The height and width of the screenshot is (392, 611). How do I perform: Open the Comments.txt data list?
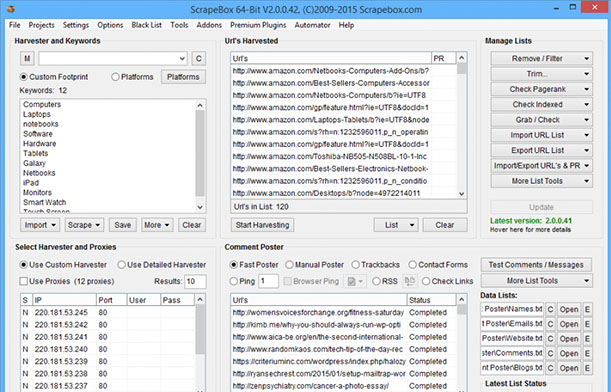[x=569, y=353]
